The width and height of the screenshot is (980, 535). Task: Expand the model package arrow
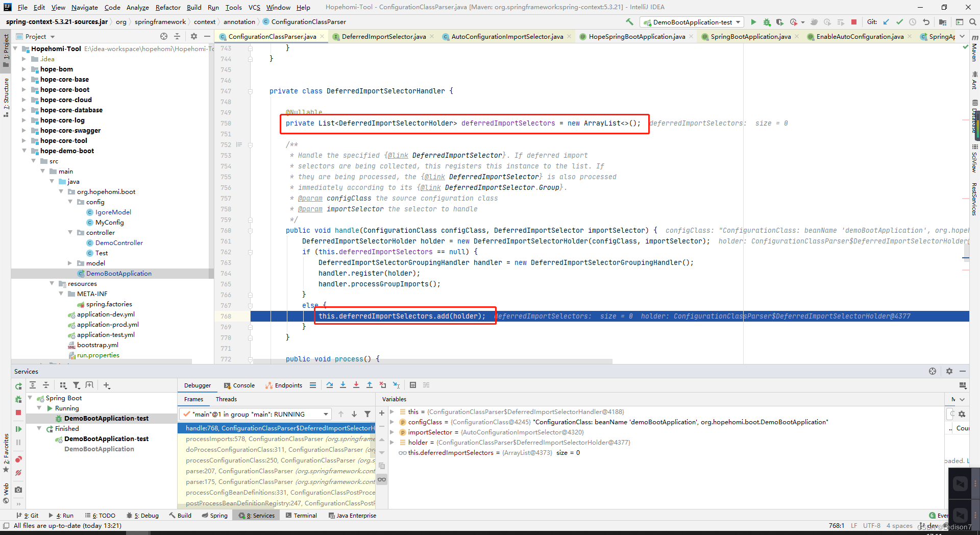pyautogui.click(x=70, y=263)
